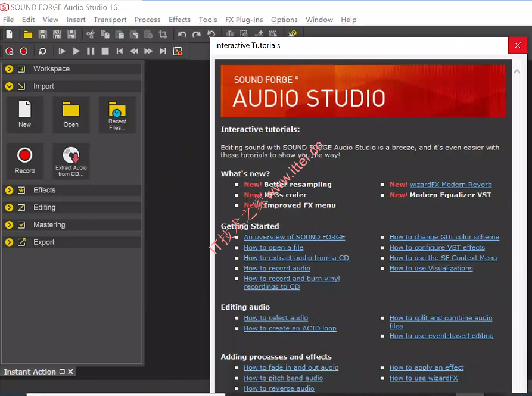Collapse the Import section chevron
Viewport: 532px width, 396px height.
point(9,86)
